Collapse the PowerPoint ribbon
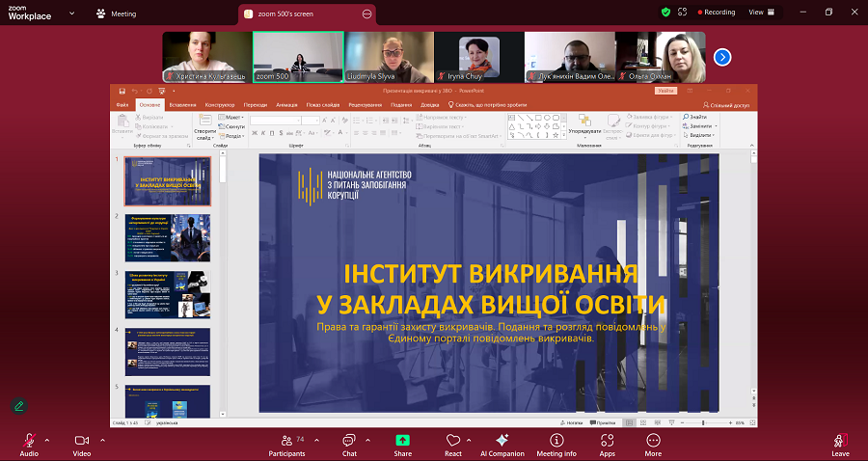The width and height of the screenshot is (868, 461). (752, 146)
